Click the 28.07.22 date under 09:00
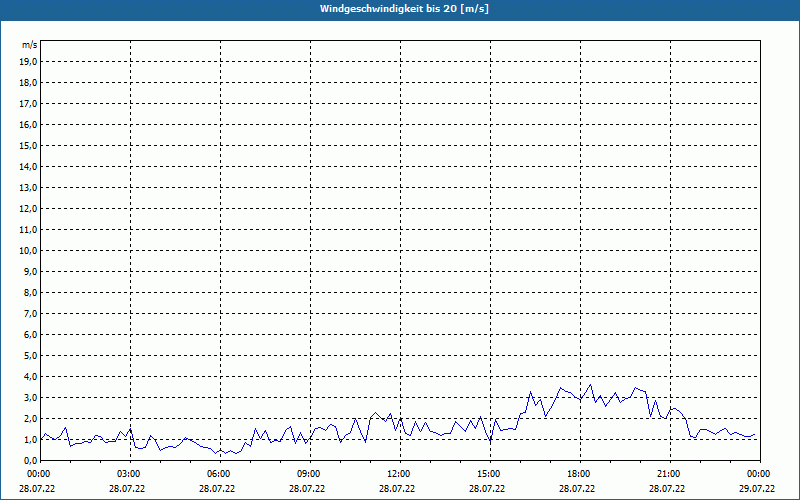Image resolution: width=800 pixels, height=500 pixels. [307, 489]
